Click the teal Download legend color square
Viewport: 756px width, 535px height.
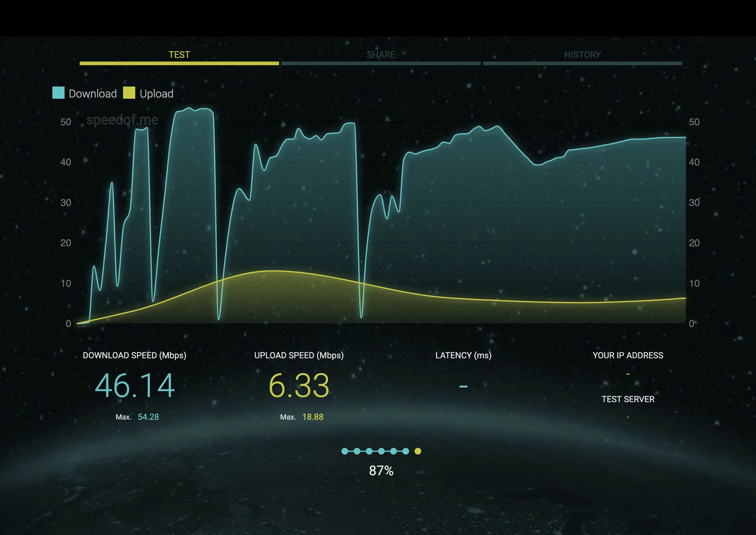point(58,93)
